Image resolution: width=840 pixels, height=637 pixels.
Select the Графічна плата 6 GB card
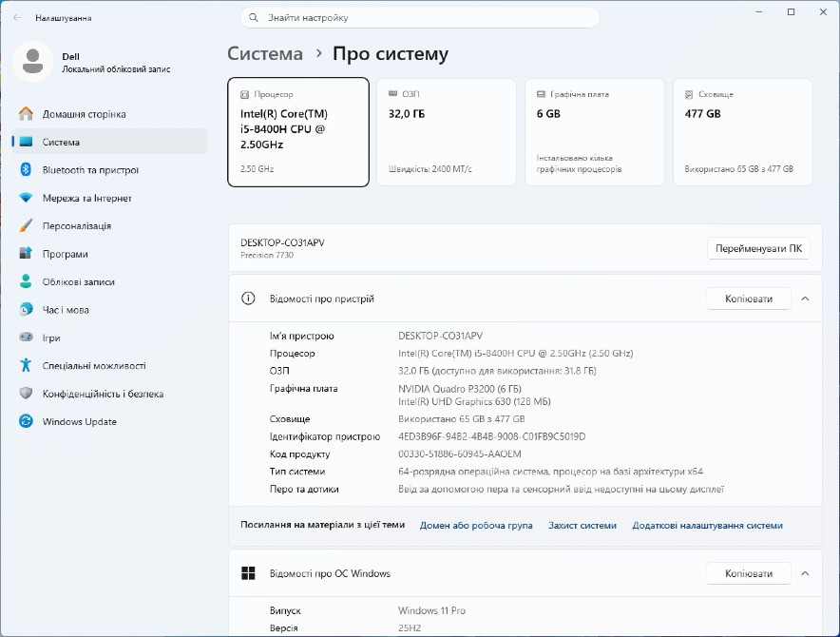[x=595, y=132]
